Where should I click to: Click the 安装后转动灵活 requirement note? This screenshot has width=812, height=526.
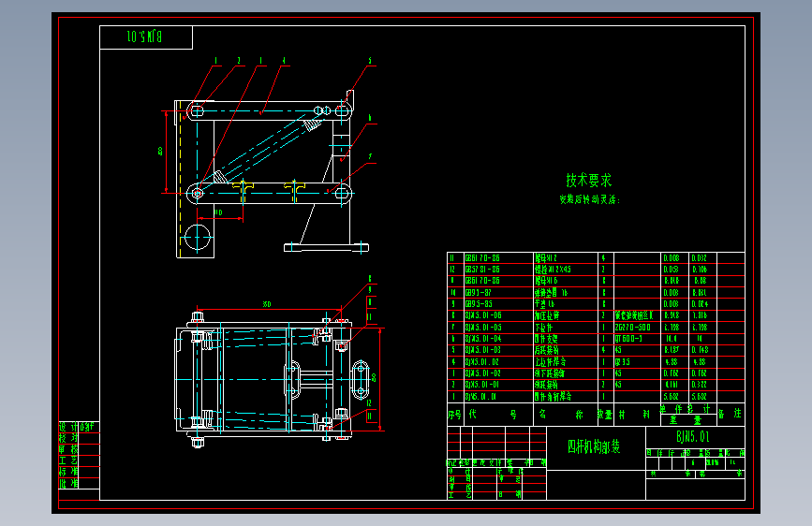pyautogui.click(x=589, y=200)
